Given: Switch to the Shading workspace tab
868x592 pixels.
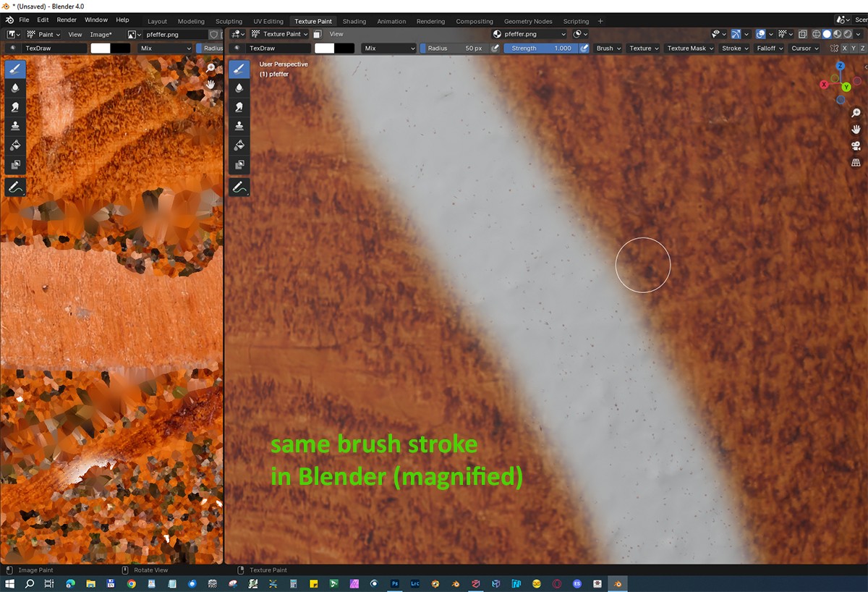Looking at the screenshot, I should pyautogui.click(x=354, y=21).
